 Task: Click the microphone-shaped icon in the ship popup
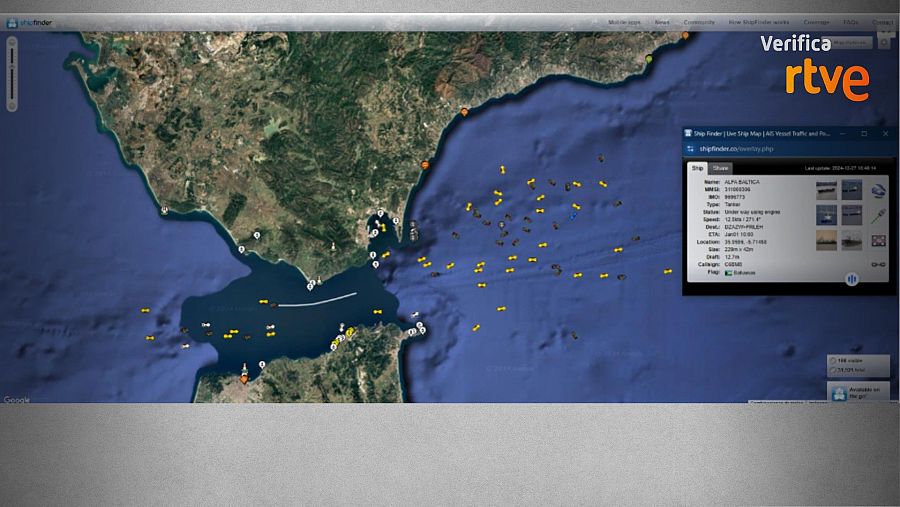(878, 216)
